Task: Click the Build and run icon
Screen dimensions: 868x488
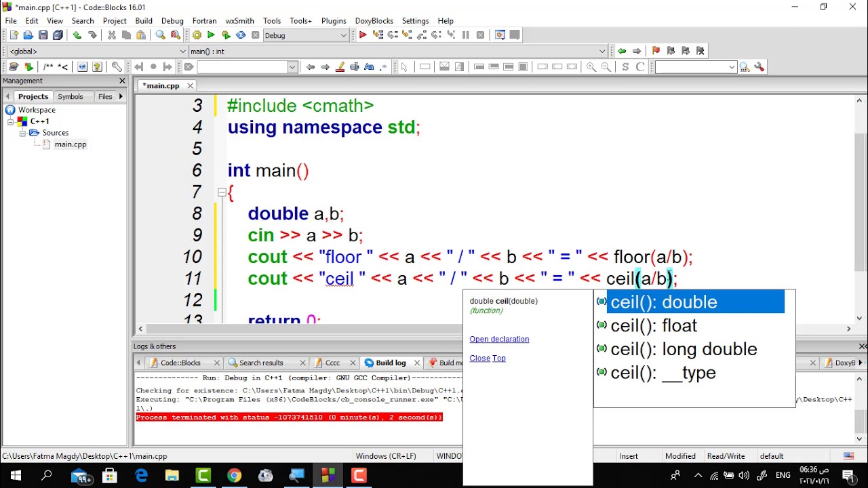Action: pyautogui.click(x=226, y=35)
